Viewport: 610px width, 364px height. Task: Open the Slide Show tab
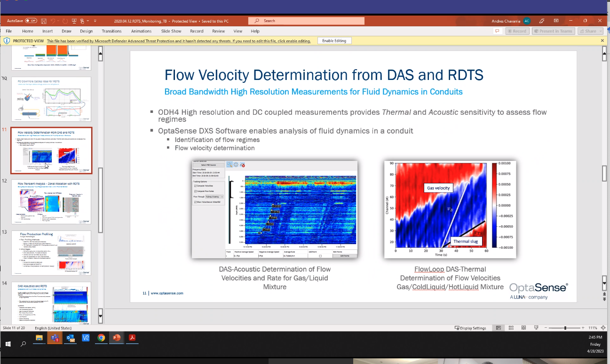click(171, 31)
